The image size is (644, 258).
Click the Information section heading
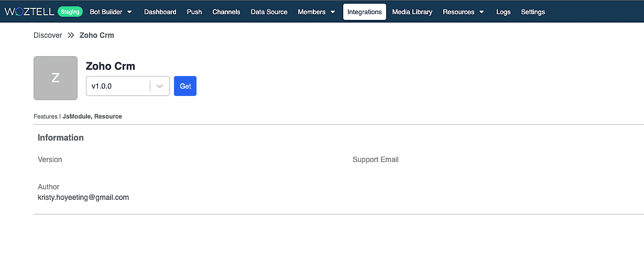pyautogui.click(x=61, y=137)
